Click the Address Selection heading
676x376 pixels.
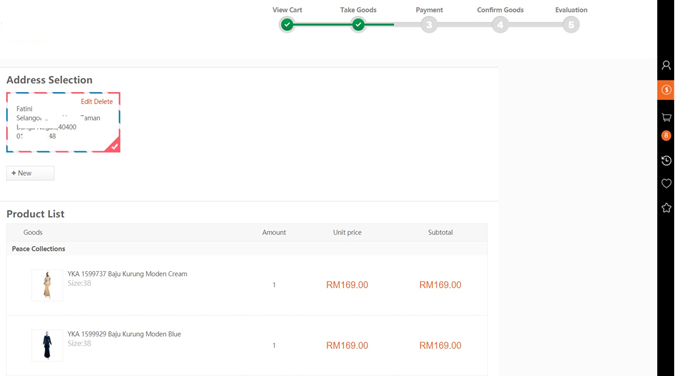(49, 80)
